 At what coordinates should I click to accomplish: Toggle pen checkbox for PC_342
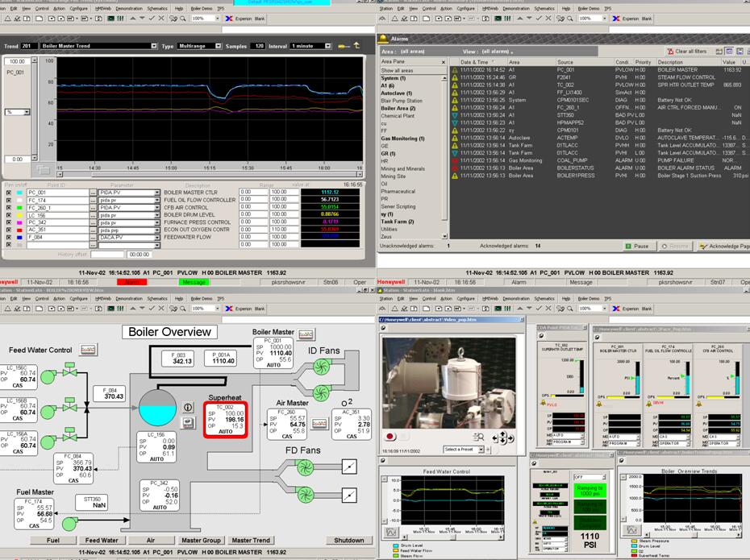point(9,222)
